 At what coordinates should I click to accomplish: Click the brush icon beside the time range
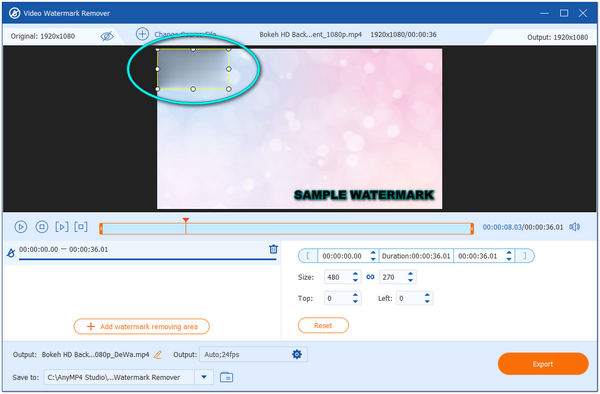click(11, 253)
